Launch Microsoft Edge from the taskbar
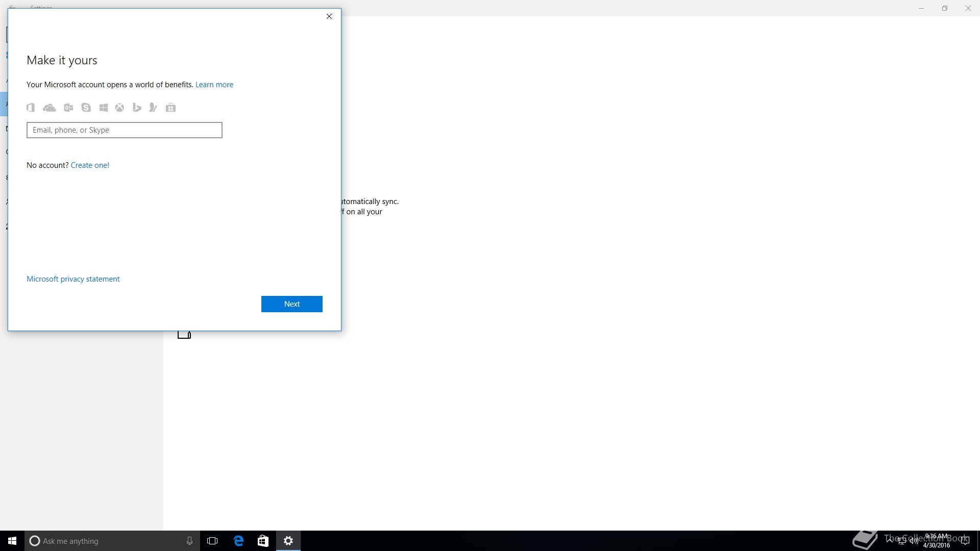This screenshot has height=551, width=980. click(238, 541)
